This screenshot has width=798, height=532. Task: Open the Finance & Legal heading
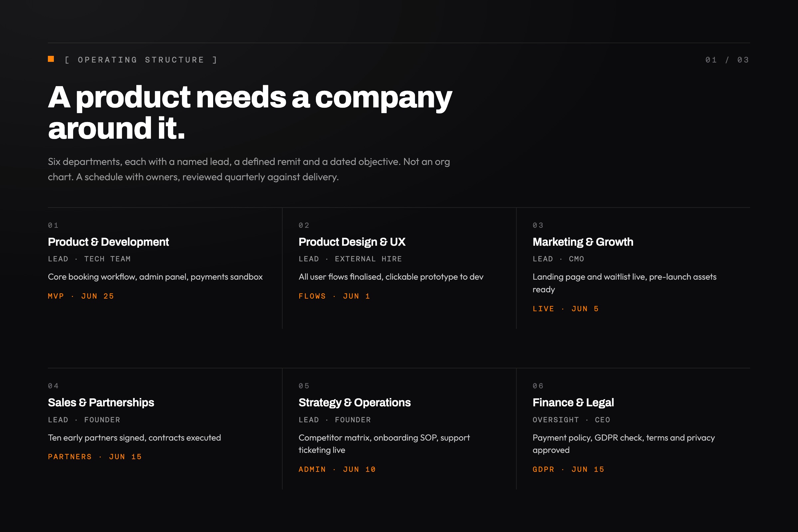pyautogui.click(x=573, y=402)
